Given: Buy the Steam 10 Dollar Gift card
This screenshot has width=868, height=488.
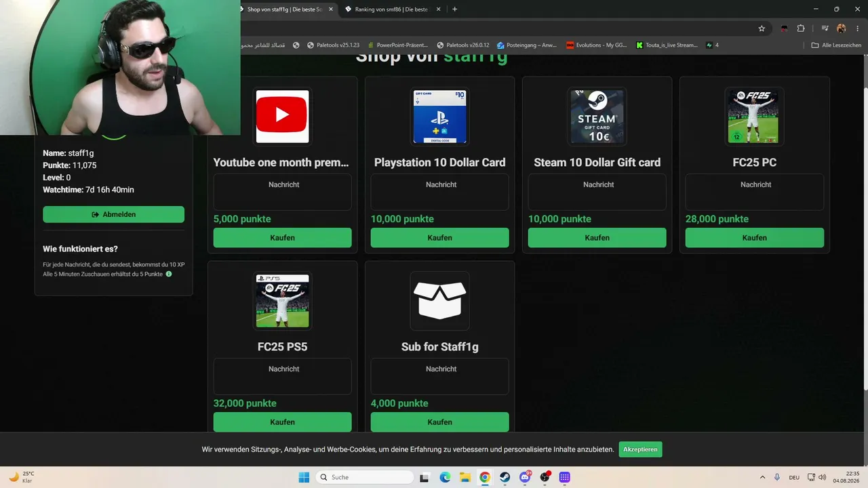Looking at the screenshot, I should (597, 238).
